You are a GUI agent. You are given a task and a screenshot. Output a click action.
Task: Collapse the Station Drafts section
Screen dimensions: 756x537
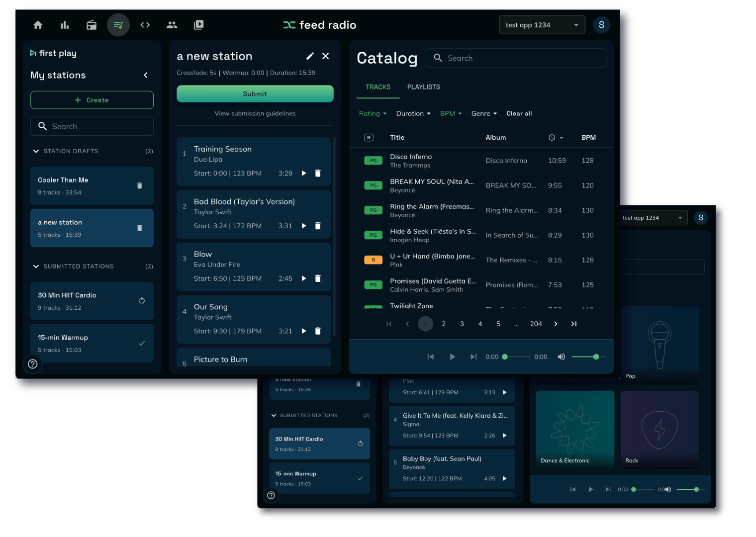[36, 151]
